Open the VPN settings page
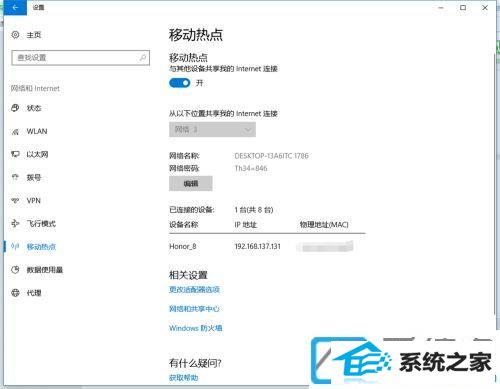 34,201
